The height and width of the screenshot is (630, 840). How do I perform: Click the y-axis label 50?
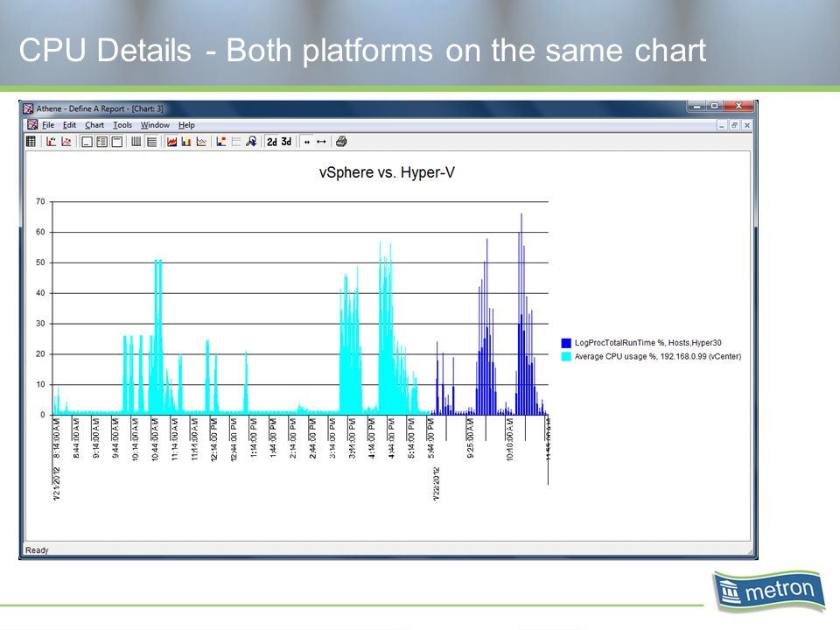pyautogui.click(x=41, y=262)
